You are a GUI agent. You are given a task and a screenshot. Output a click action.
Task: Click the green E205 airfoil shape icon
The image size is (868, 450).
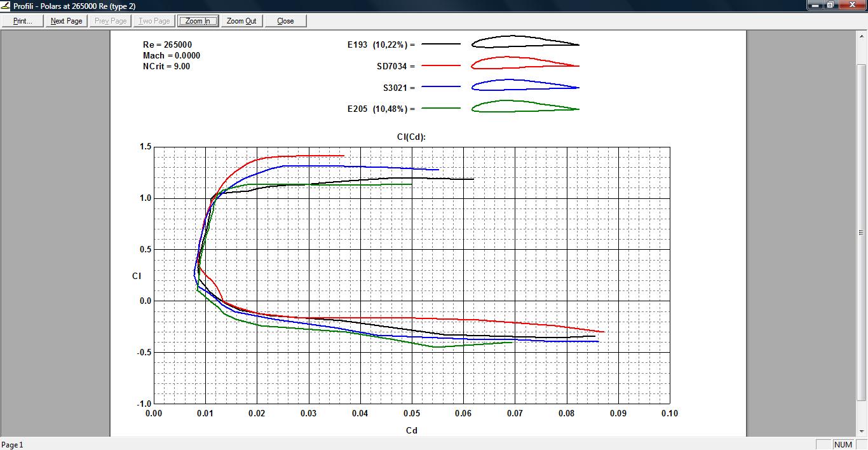point(525,106)
